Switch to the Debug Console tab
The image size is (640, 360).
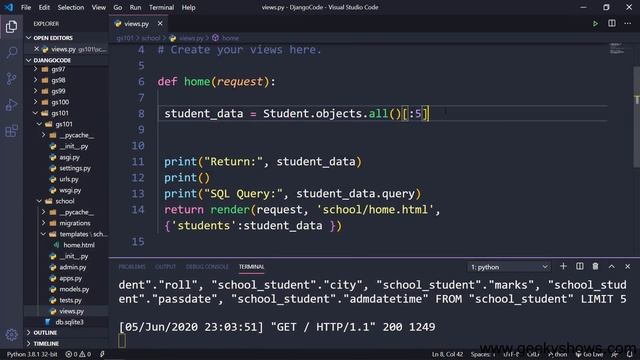click(207, 267)
